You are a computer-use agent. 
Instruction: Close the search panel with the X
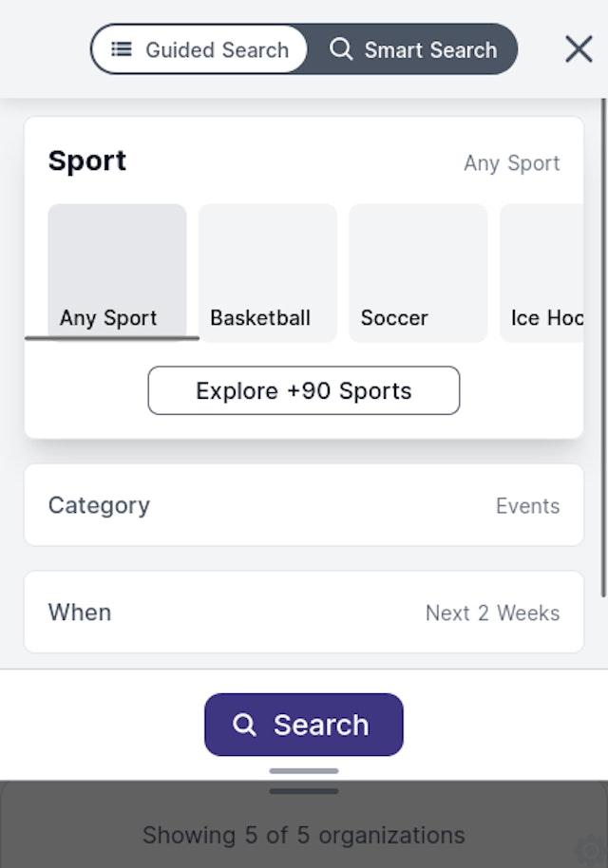579,49
